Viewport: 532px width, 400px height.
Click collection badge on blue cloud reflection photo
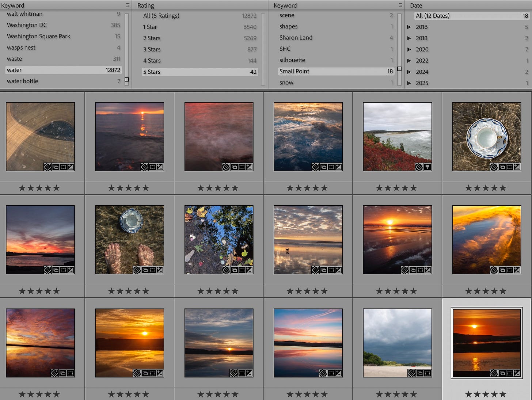(324, 167)
